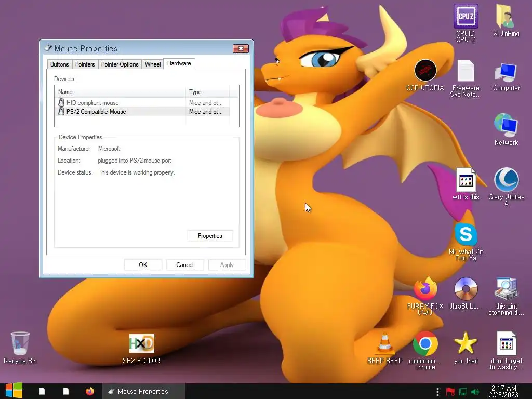Click the Mouse Properties taskbar button
532x399 pixels.
click(144, 391)
